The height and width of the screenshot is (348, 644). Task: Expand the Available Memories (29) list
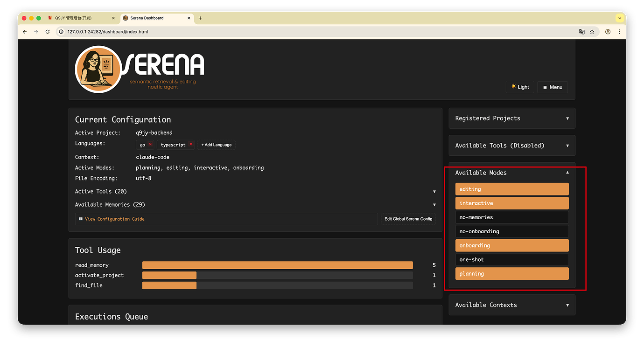[x=255, y=204]
